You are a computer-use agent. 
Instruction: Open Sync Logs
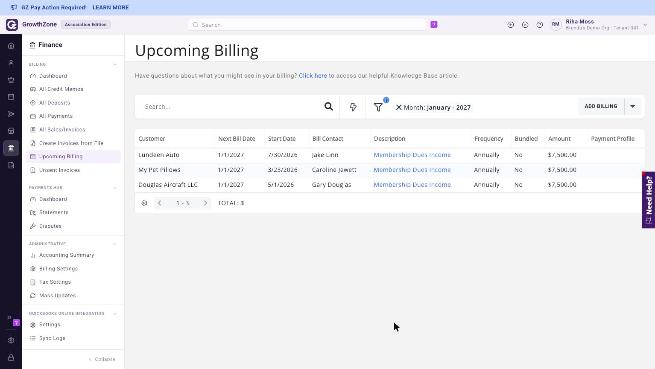coord(52,338)
